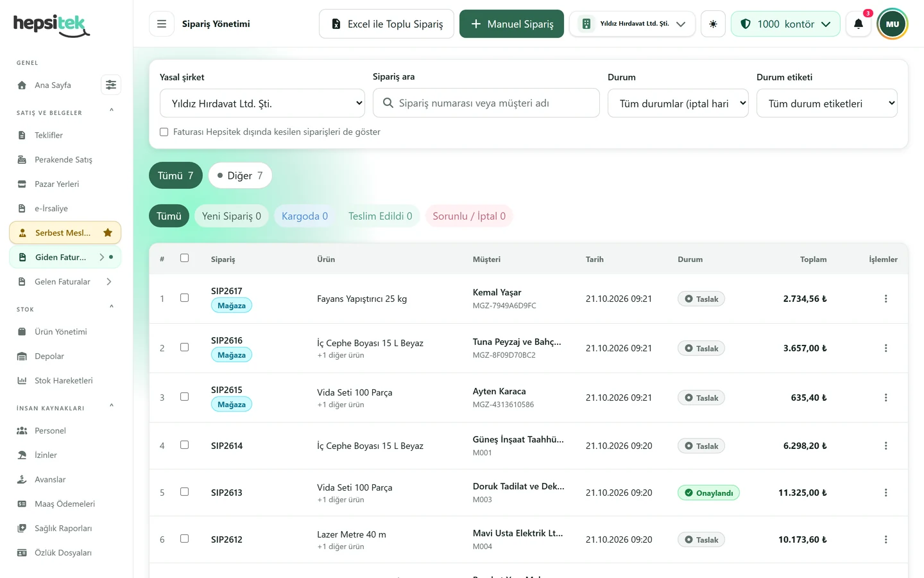Open row actions for order SIP2613
Viewport: 924px width, 578px height.
pyautogui.click(x=886, y=493)
